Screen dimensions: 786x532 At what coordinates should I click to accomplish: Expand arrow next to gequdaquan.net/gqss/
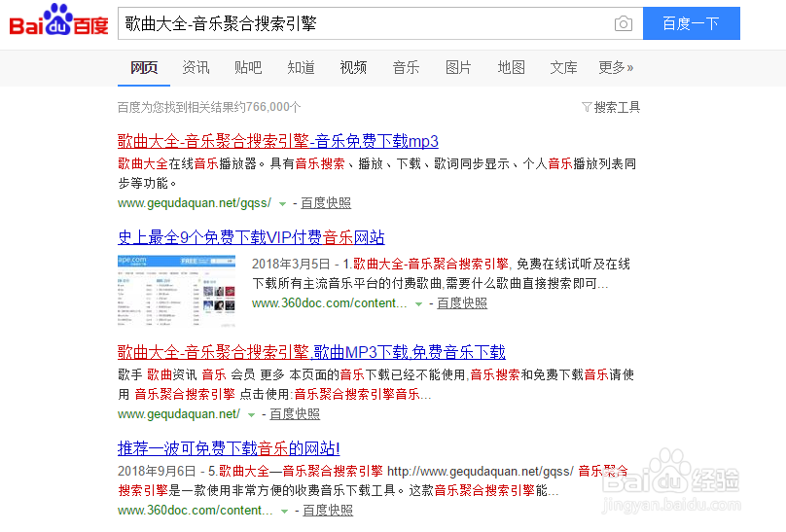(282, 204)
